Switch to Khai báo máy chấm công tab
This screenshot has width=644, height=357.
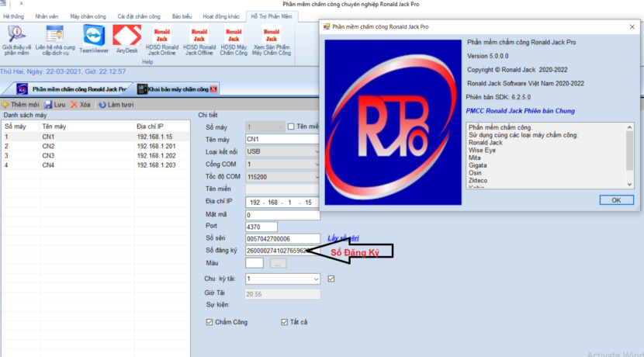click(x=178, y=89)
